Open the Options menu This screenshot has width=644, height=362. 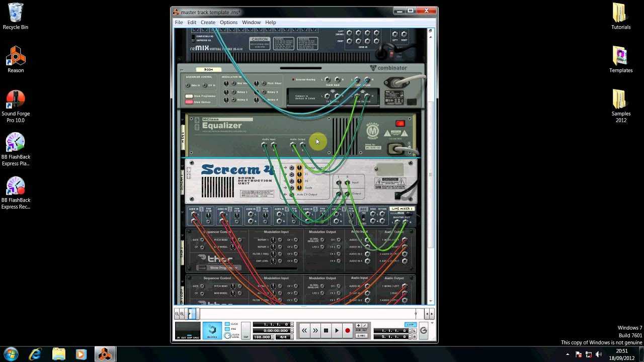pos(228,23)
